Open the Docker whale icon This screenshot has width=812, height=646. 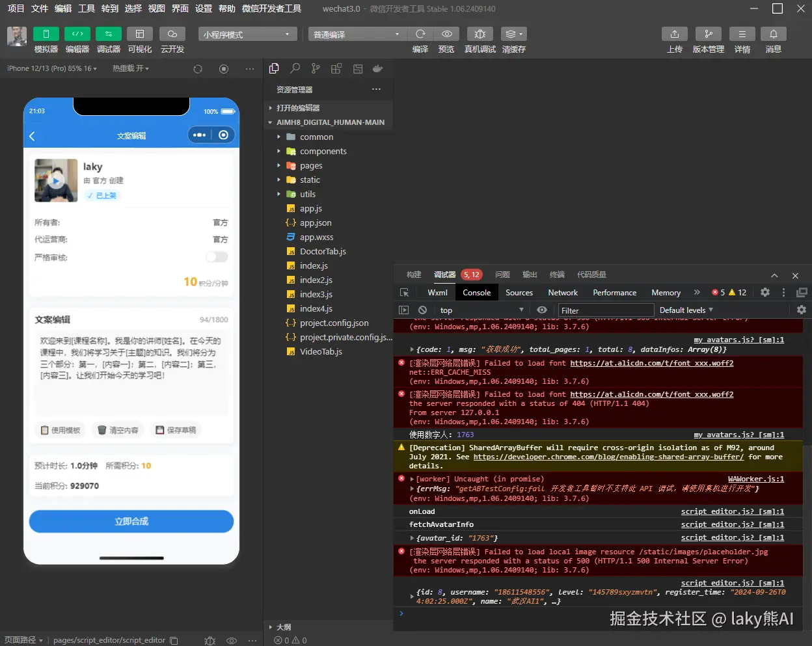pyautogui.click(x=377, y=68)
